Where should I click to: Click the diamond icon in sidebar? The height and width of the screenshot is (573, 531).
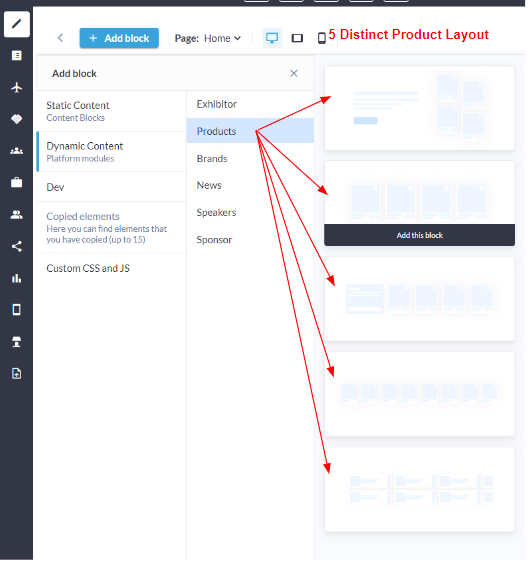[16, 119]
